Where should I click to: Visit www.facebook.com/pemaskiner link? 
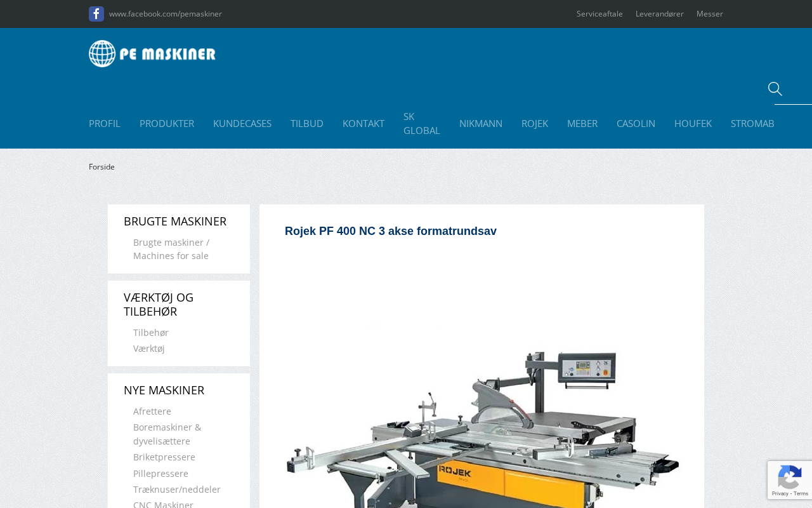click(x=166, y=14)
